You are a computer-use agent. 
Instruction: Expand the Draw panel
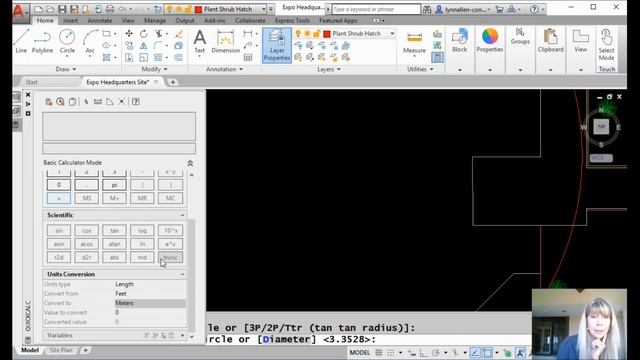click(x=66, y=69)
